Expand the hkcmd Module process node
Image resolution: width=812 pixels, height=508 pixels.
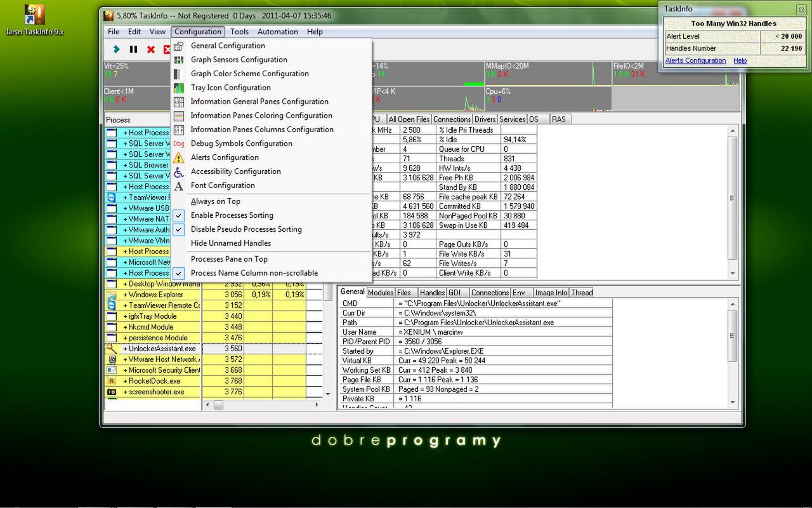pos(126,327)
